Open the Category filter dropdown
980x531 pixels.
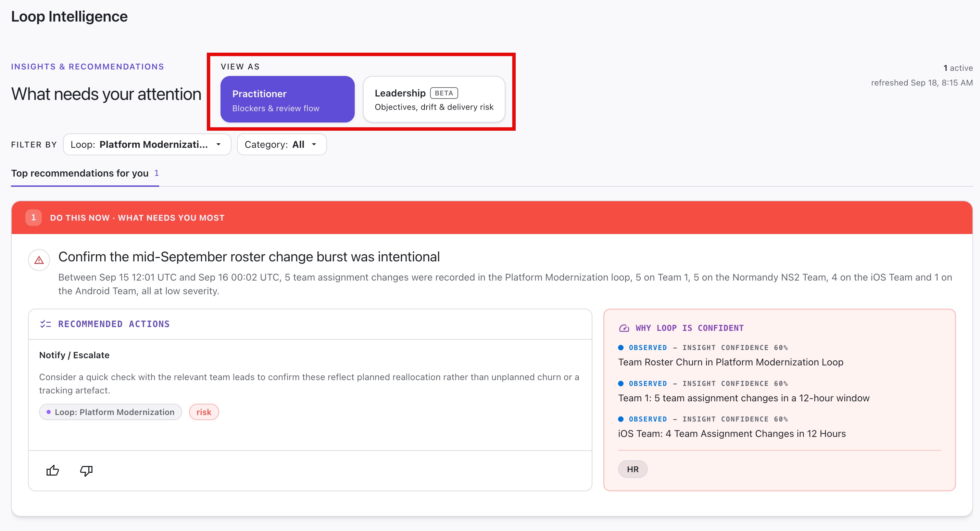coord(281,144)
